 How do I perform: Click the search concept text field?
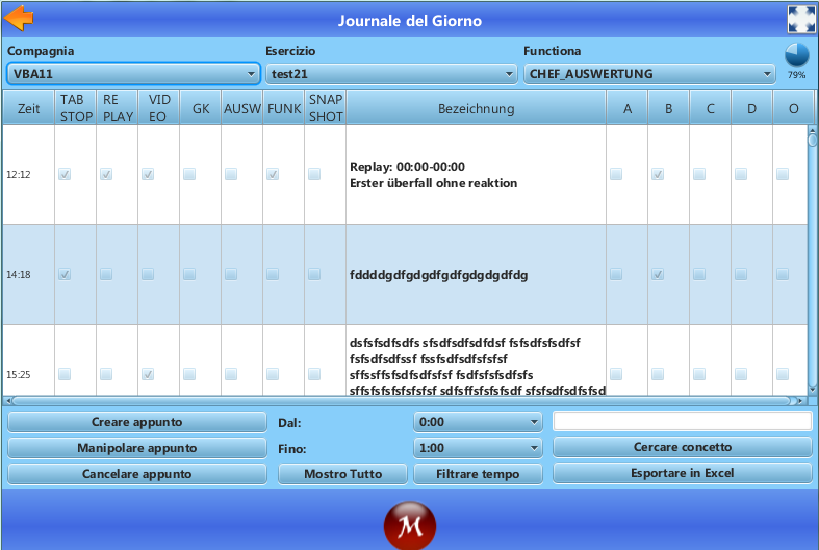(x=683, y=422)
